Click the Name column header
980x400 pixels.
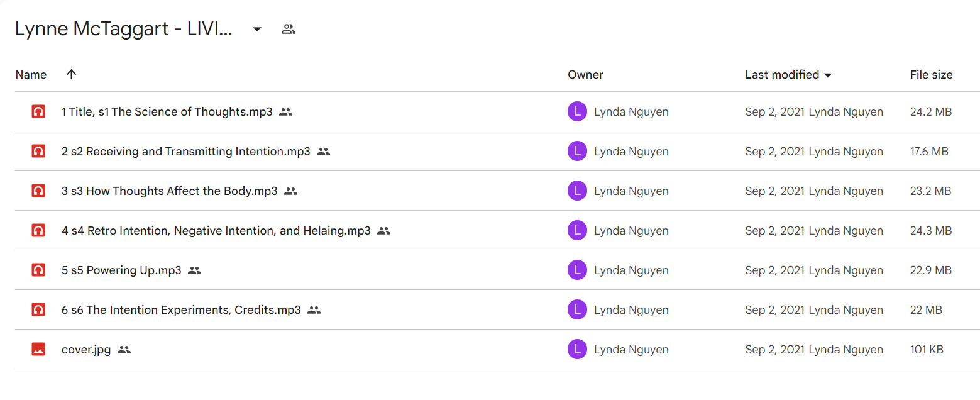point(31,74)
